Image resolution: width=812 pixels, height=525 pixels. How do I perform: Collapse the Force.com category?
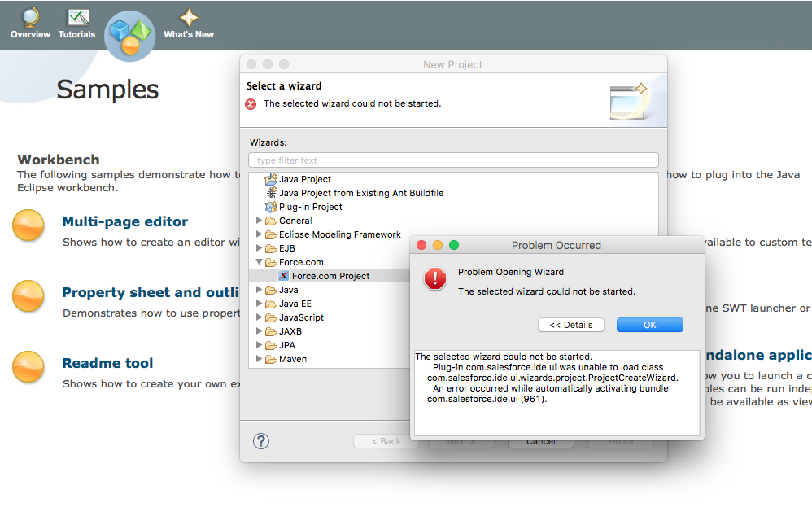[x=259, y=262]
